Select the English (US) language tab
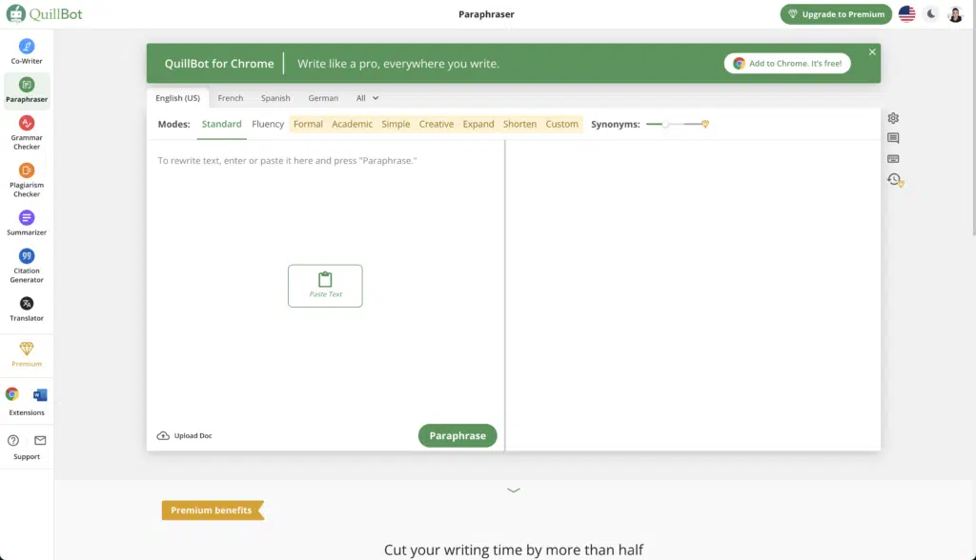The height and width of the screenshot is (560, 976). coord(178,98)
